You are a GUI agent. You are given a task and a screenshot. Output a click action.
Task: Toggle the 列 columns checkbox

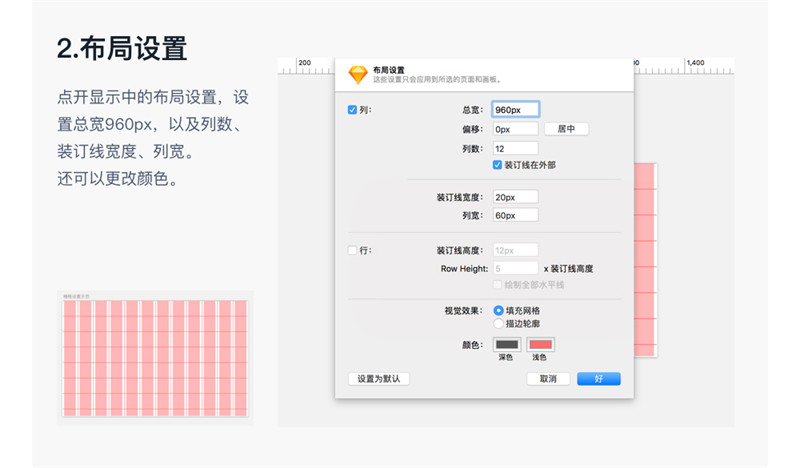tap(352, 110)
